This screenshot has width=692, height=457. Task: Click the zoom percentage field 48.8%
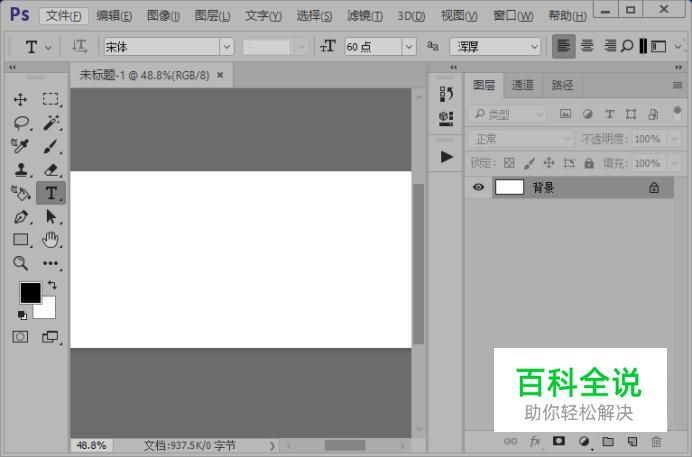coord(91,446)
